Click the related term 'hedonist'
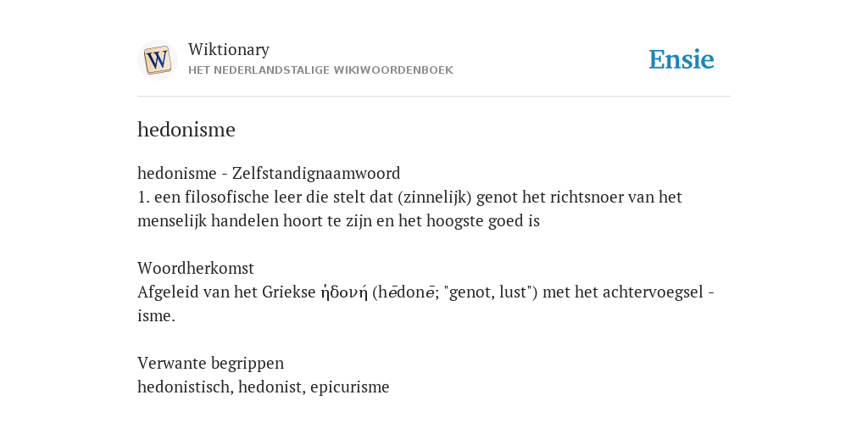 [271, 387]
